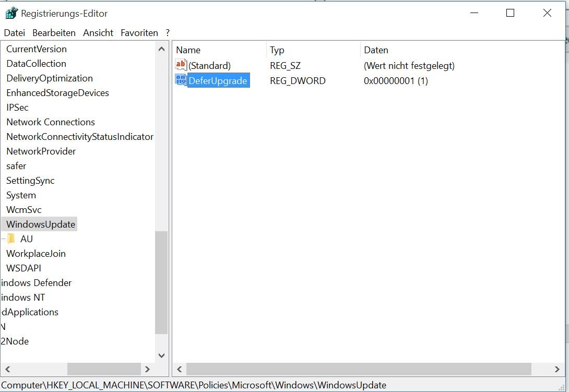Select the CurrentVersion key
This screenshot has height=392, width=569.
tap(37, 49)
